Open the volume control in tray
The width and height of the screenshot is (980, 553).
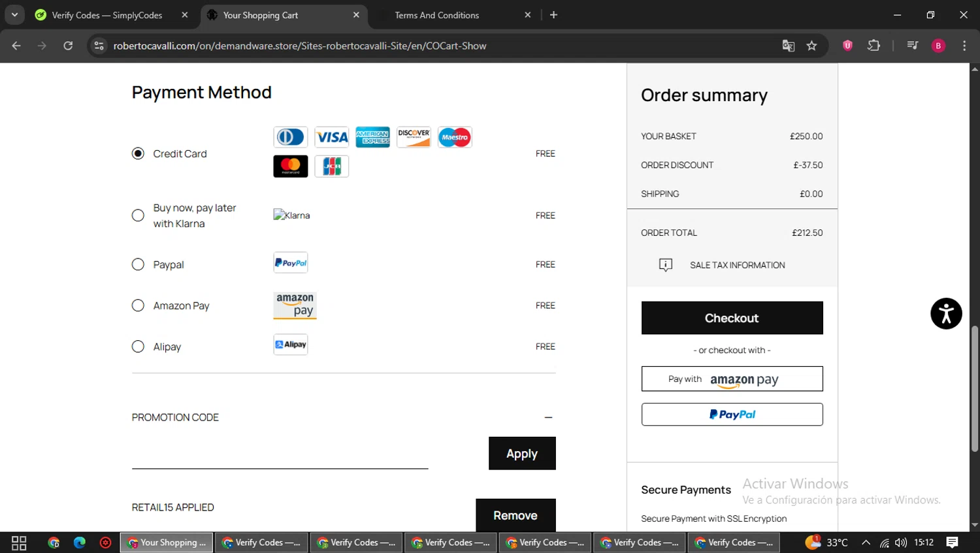(901, 543)
